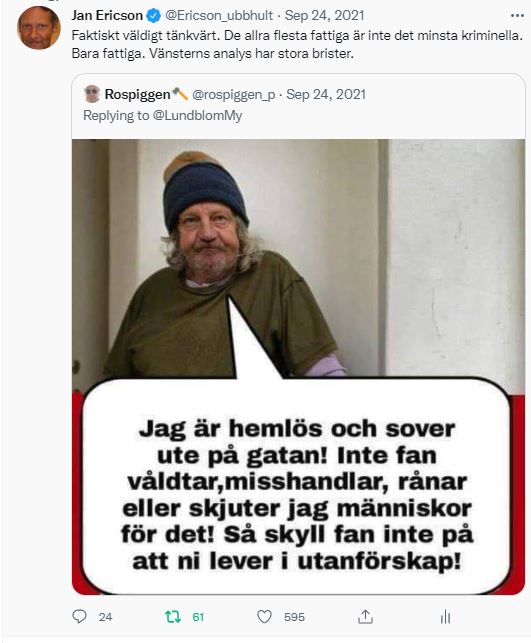Visit the @Ericson_ubbhult handle
531x643 pixels.
click(219, 16)
